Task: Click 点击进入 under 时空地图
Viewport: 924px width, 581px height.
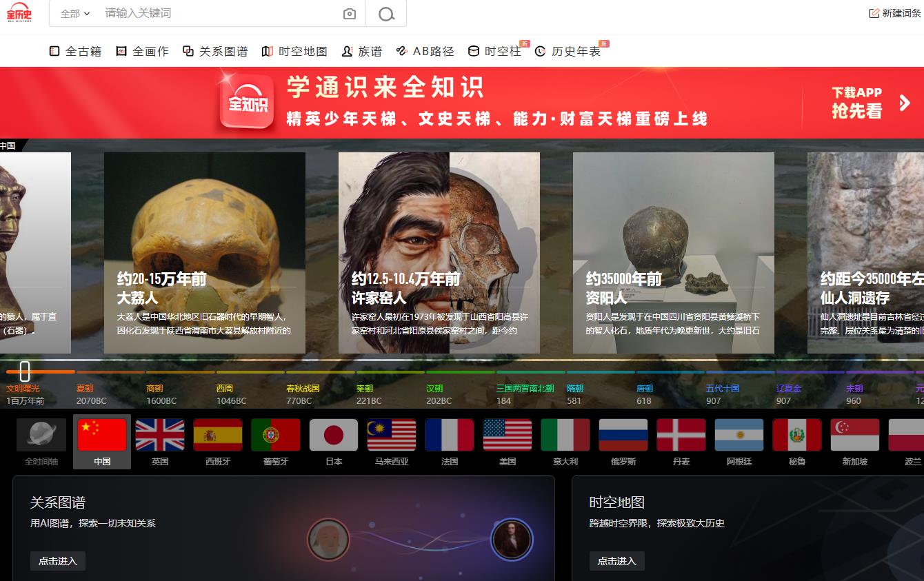Action: (x=617, y=561)
